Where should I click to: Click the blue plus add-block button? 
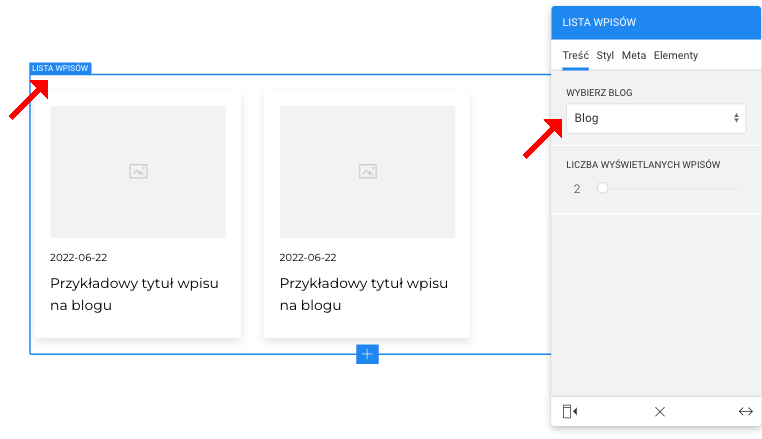click(367, 354)
